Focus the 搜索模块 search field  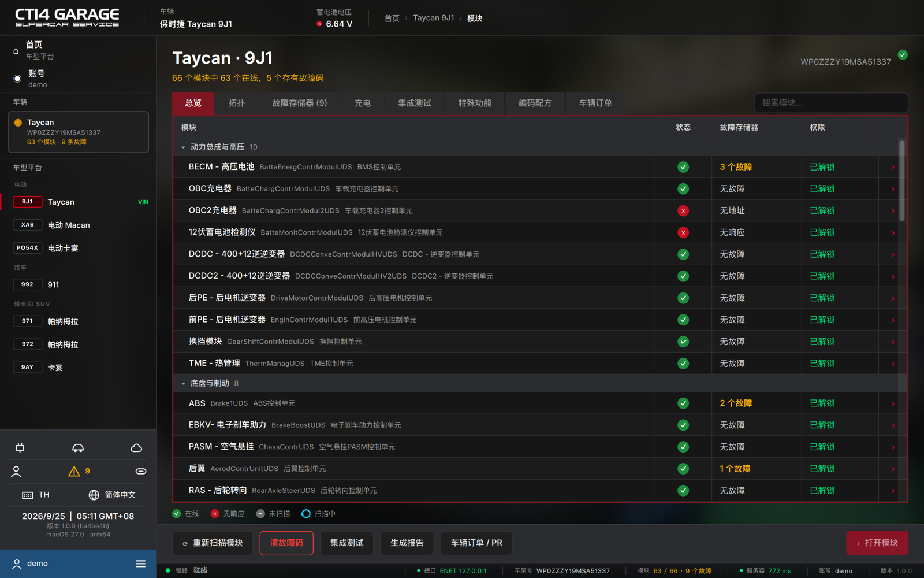pos(831,103)
